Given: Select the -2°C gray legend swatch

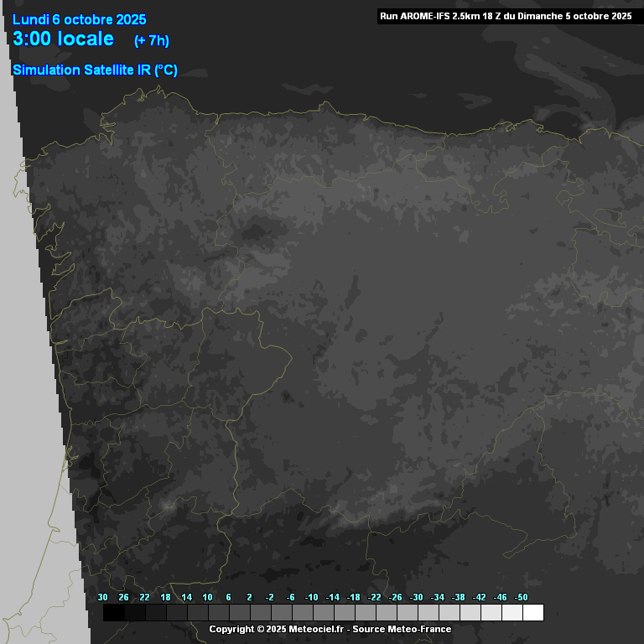Looking at the screenshot, I should pos(281,612).
